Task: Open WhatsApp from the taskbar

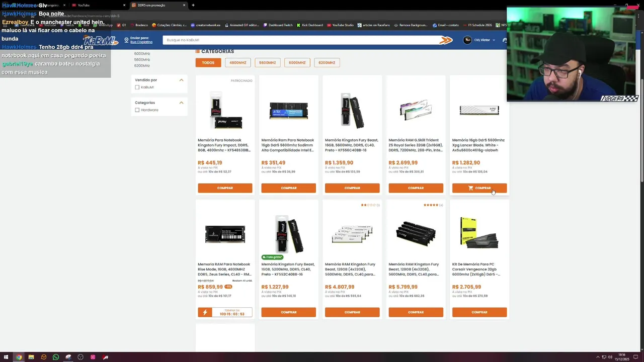Action: 55,357
